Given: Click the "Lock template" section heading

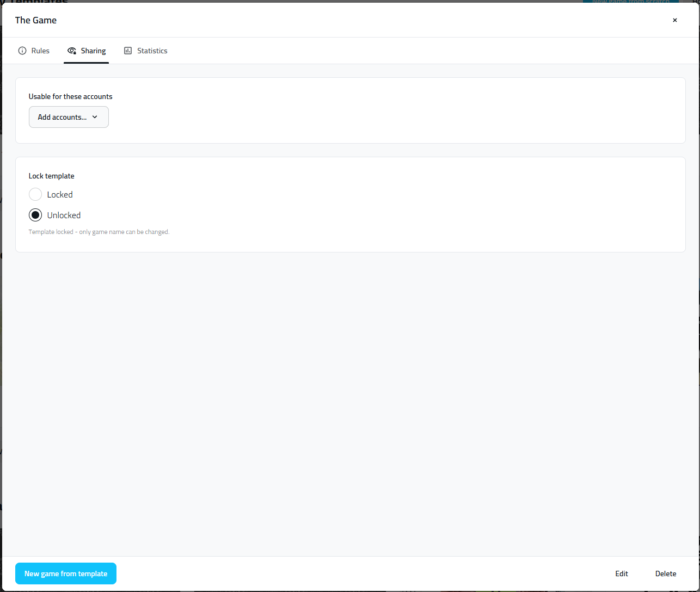Looking at the screenshot, I should 51,176.
